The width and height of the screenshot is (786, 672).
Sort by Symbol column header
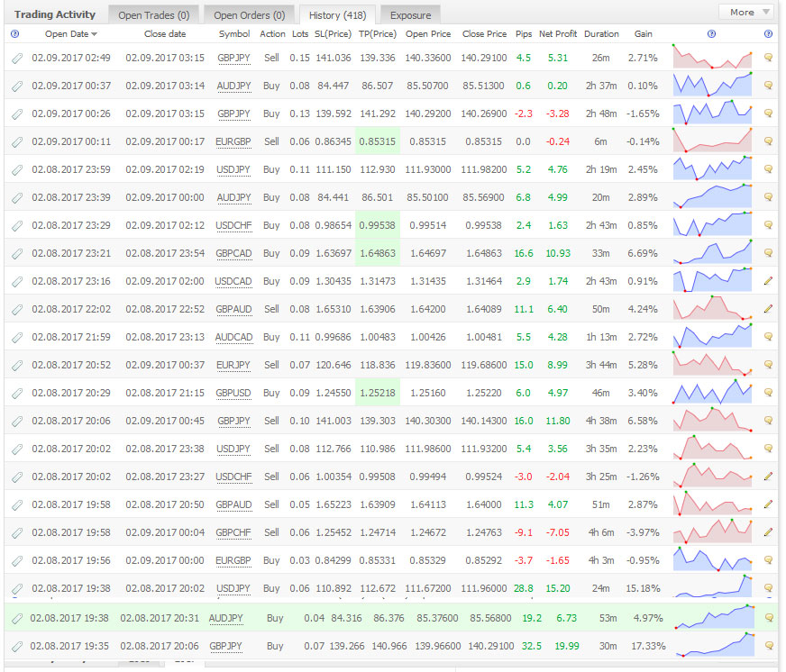tap(234, 33)
